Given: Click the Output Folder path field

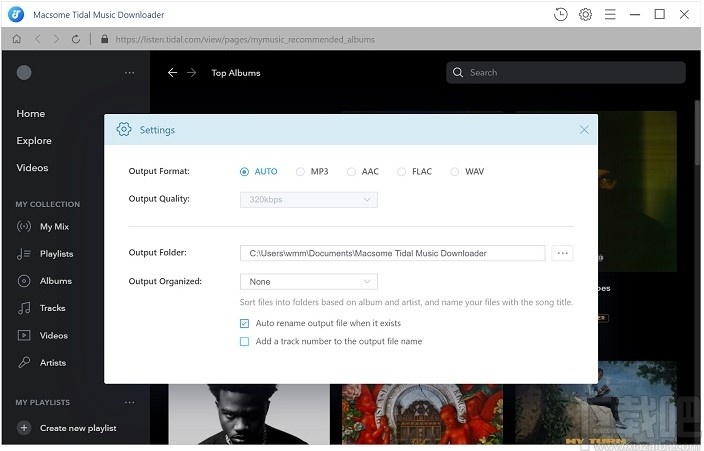Looking at the screenshot, I should tap(393, 253).
